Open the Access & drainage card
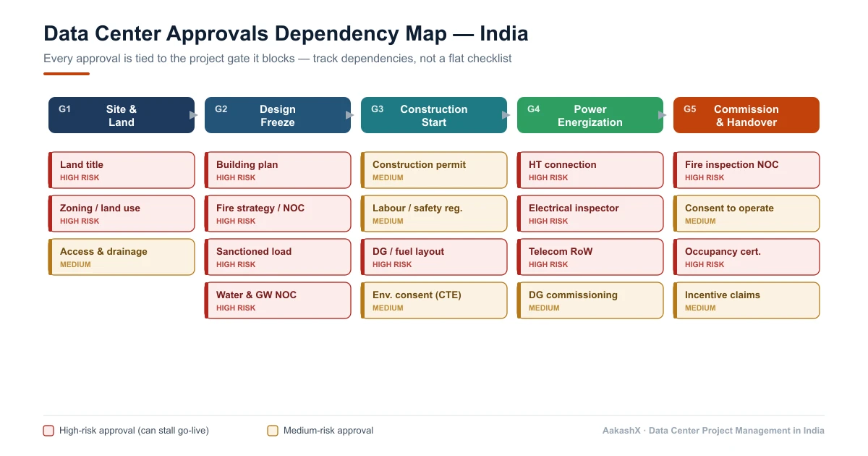 pos(122,257)
